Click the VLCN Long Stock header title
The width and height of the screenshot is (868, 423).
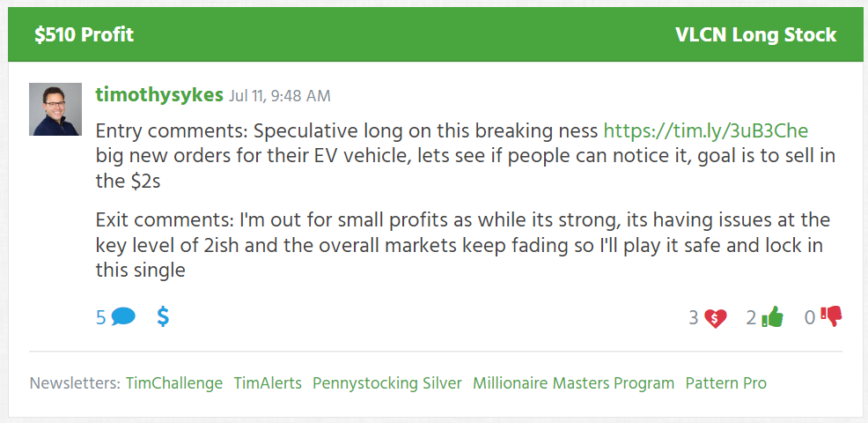click(755, 35)
